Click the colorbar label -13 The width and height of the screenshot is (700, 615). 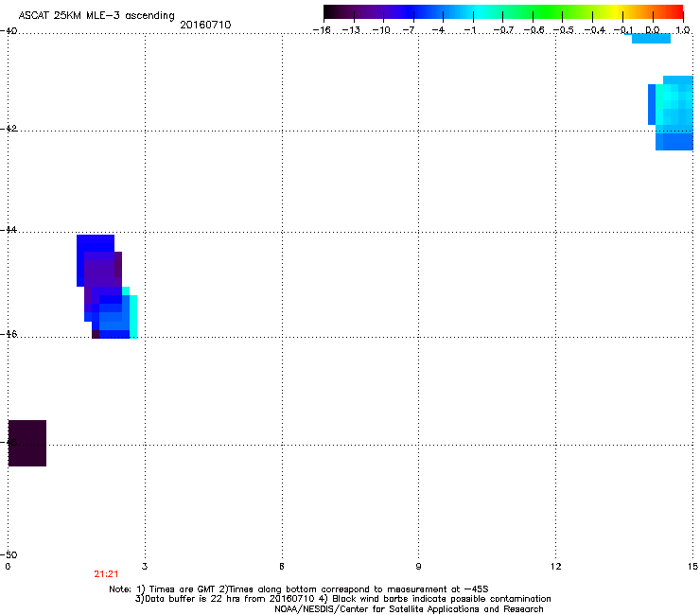coord(351,30)
